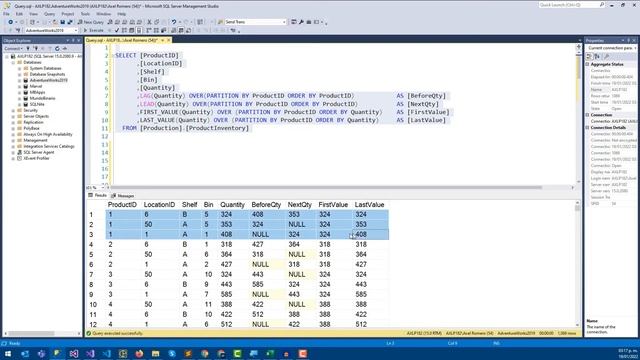This screenshot has width=640, height=360.
Task: Open File Explorer from the taskbar
Action: point(156,353)
